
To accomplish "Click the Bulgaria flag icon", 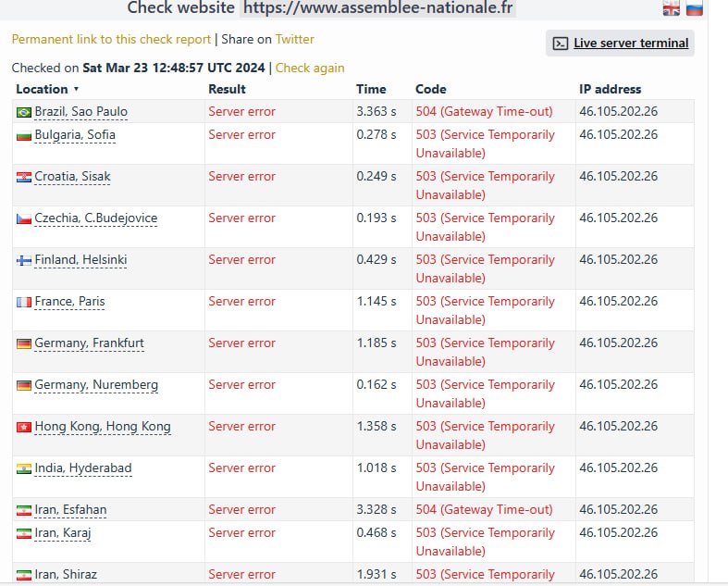I will tap(24, 136).
